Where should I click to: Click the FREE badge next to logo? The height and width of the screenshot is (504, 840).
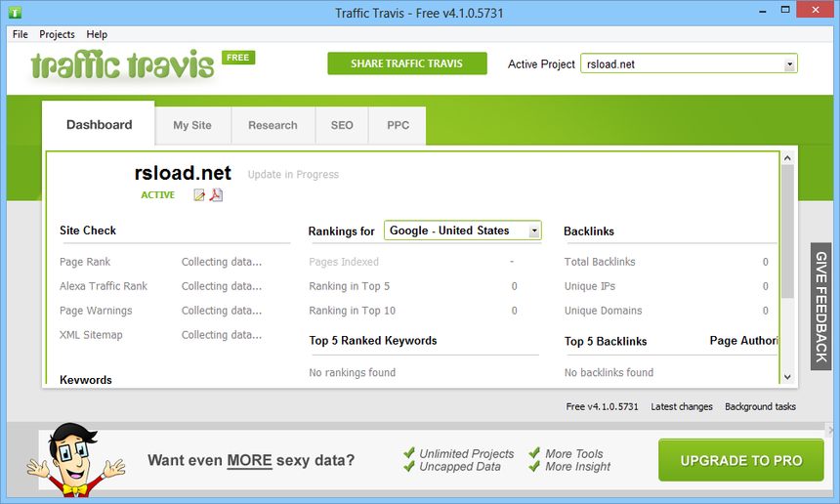click(238, 58)
